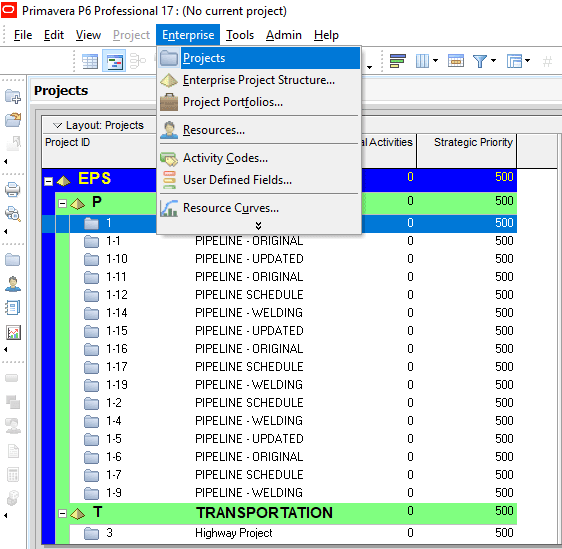Select the TRANSPORTATION EPS row

[x=286, y=513]
